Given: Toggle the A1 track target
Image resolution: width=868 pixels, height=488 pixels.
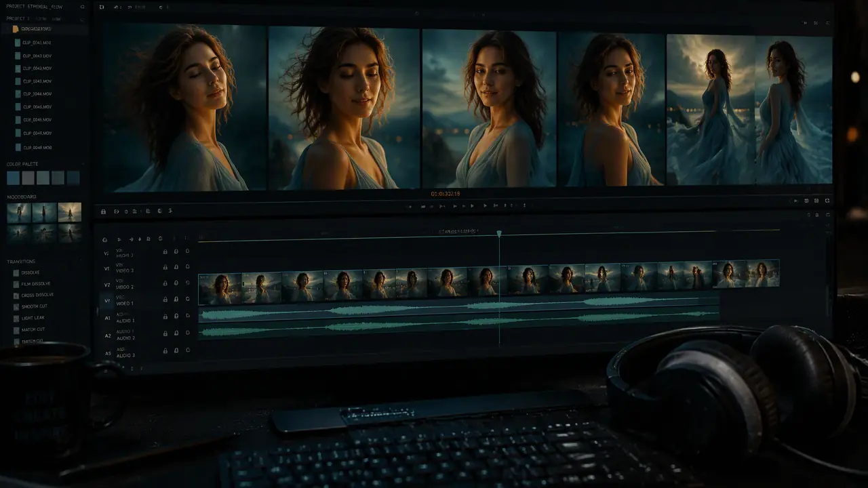Looking at the screenshot, I should pyautogui.click(x=107, y=318).
